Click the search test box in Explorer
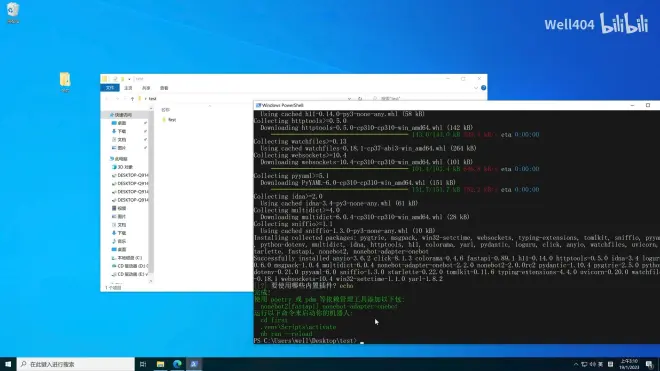660x371 pixels. click(427, 99)
